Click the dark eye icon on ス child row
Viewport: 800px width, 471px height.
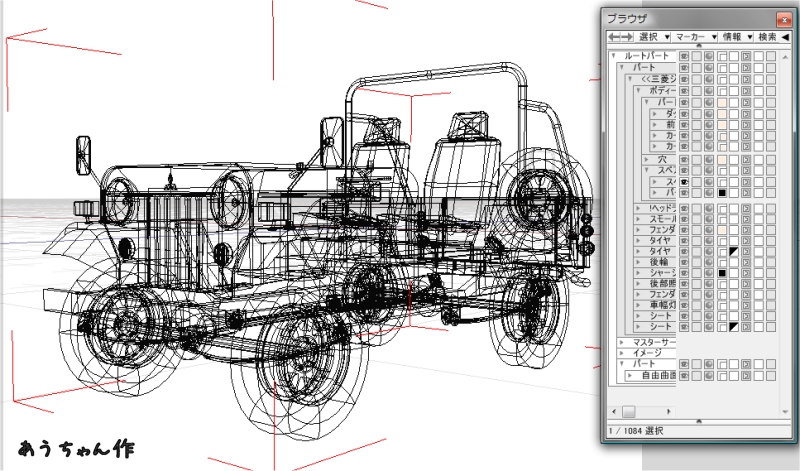point(684,182)
